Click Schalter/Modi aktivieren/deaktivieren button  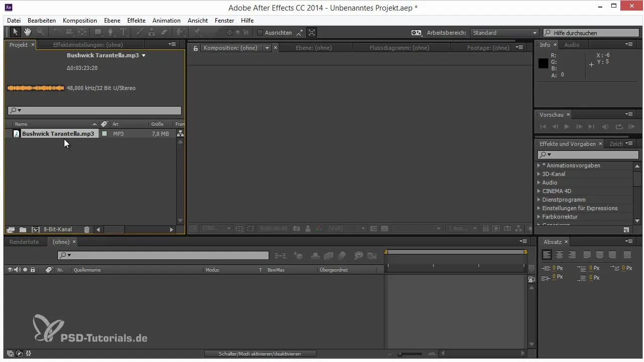coord(260,354)
